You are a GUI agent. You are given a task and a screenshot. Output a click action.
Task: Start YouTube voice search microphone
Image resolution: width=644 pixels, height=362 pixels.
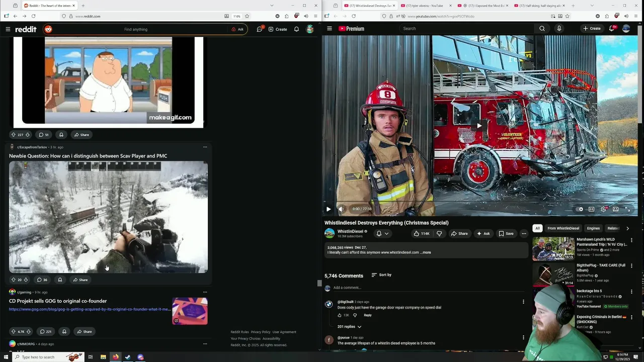(559, 29)
